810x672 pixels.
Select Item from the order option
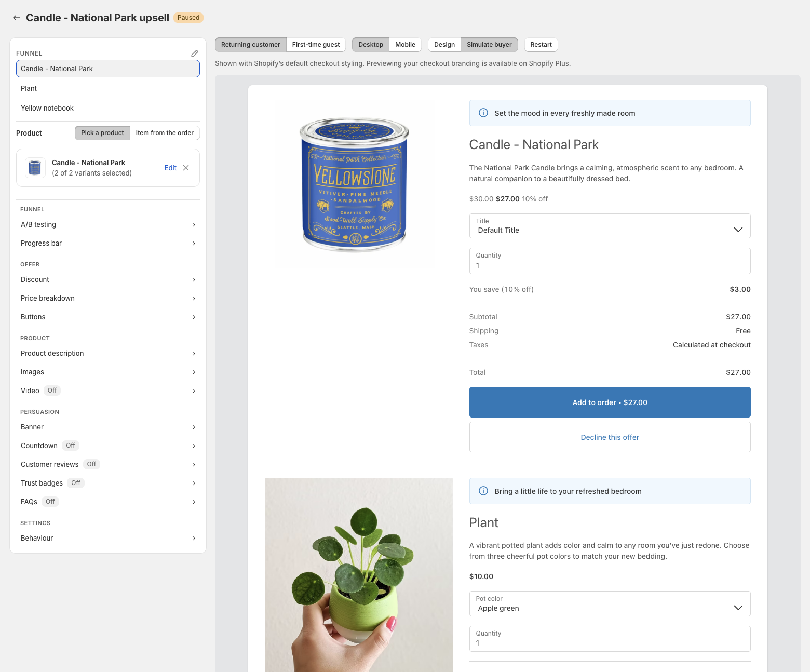click(x=165, y=133)
